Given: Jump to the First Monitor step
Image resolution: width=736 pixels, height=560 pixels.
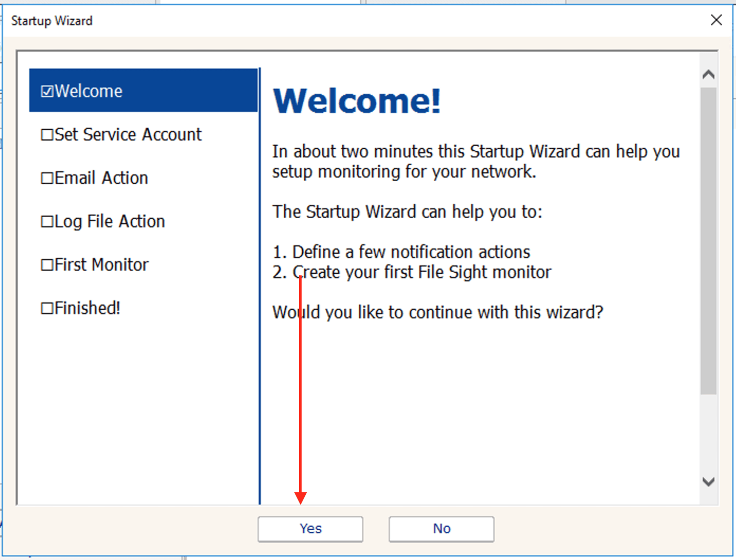Looking at the screenshot, I should [101, 265].
